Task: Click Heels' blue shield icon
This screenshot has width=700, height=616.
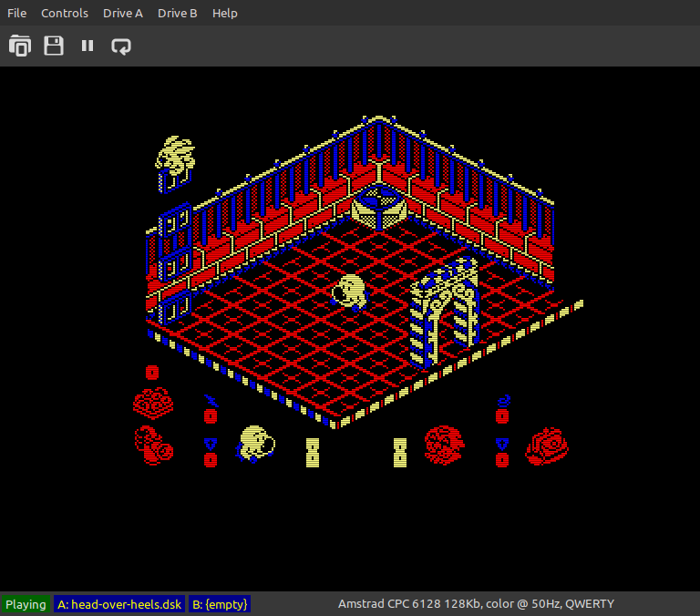Action: click(x=502, y=445)
